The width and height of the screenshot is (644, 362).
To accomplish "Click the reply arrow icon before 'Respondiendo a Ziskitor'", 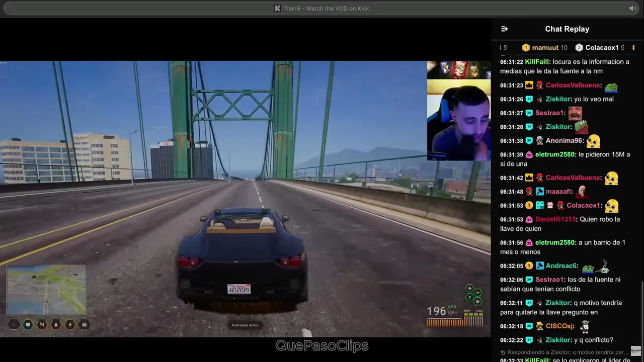I will click(x=503, y=352).
